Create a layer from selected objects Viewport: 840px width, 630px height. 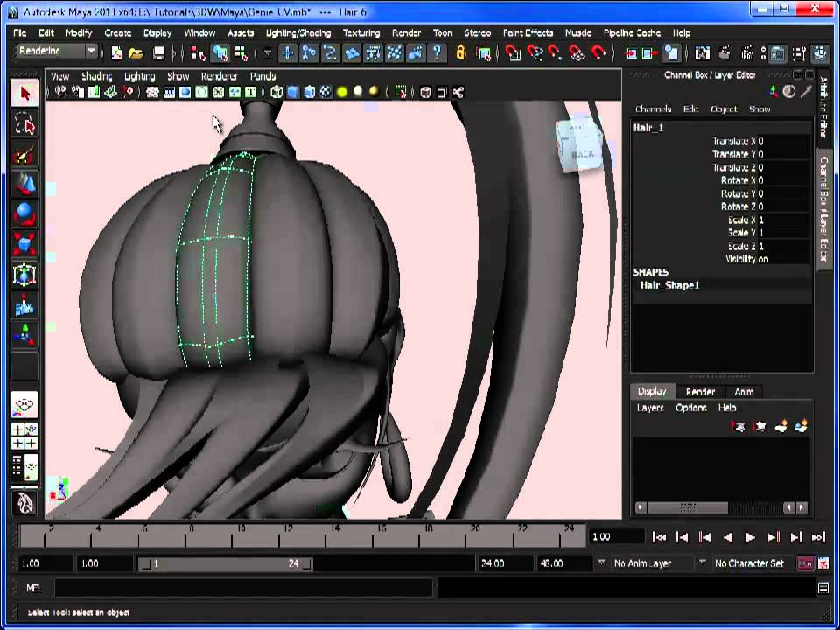pos(801,426)
